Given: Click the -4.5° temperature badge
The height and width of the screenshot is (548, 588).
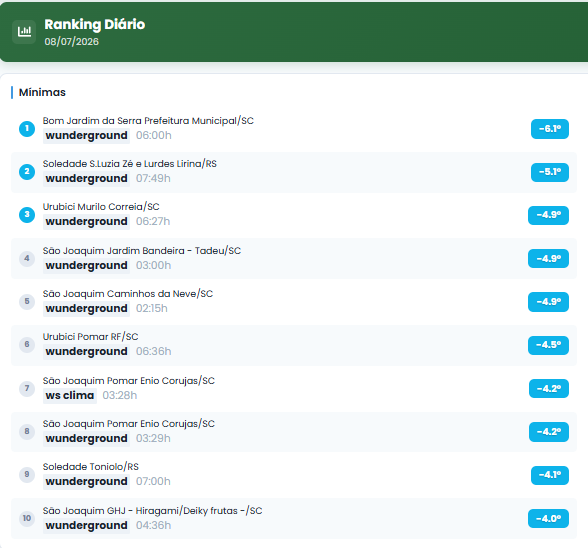Looking at the screenshot, I should pos(548,345).
